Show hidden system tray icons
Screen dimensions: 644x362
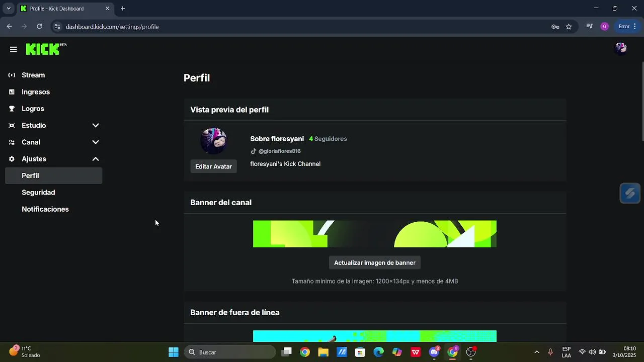537,352
